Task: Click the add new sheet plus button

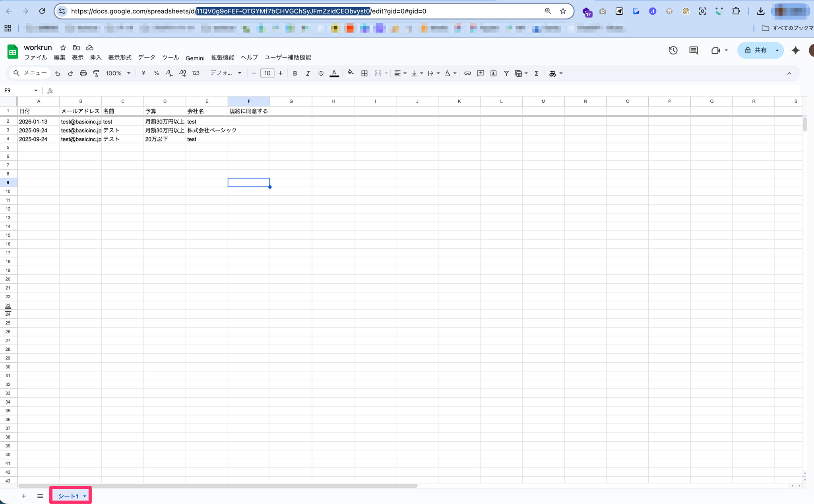Action: tap(24, 496)
